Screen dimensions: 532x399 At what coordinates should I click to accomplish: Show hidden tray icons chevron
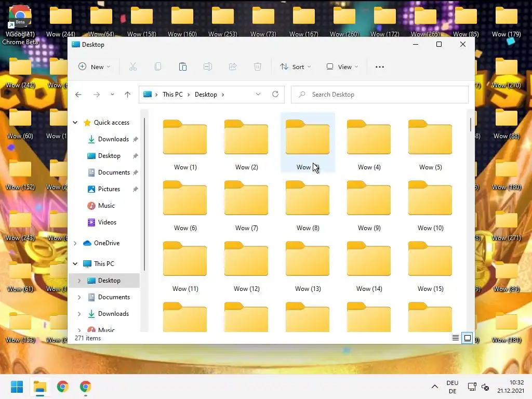tap(435, 387)
